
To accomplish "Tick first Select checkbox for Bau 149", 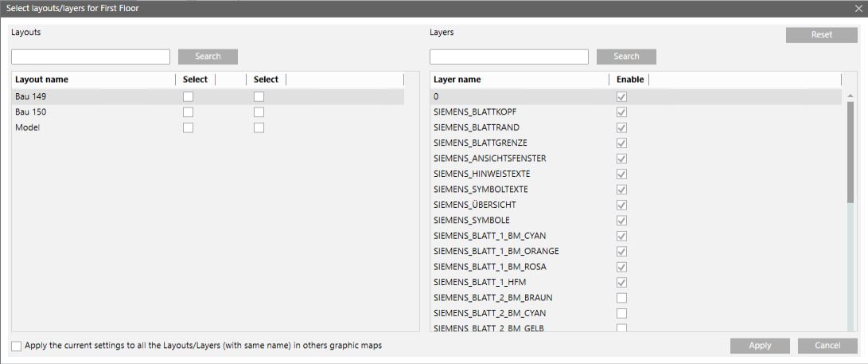I will [189, 97].
